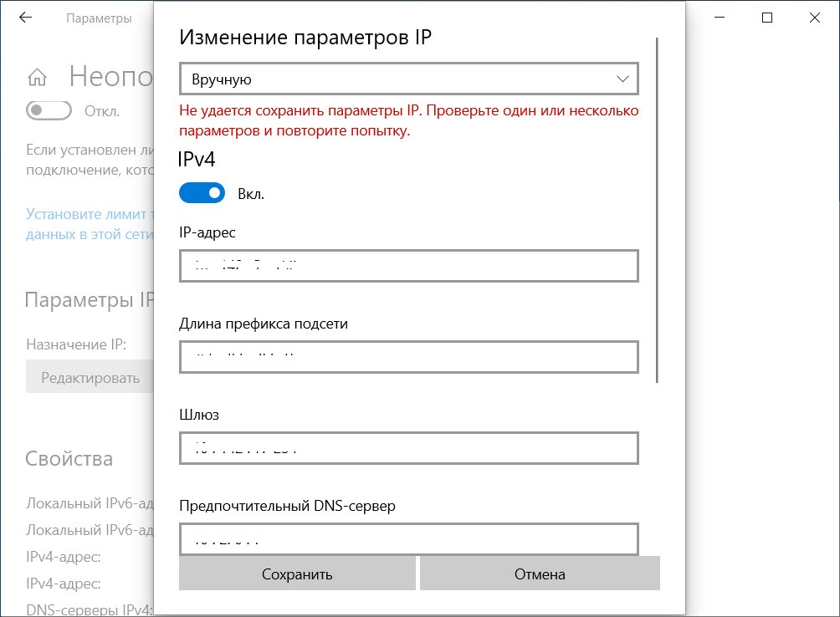Click the Параметры window title text

coord(99,18)
